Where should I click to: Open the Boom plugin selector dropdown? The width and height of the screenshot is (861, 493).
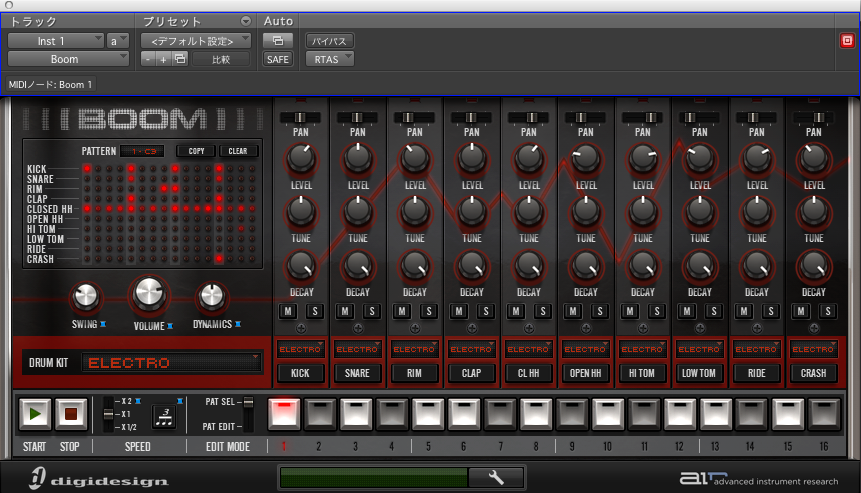pos(68,59)
